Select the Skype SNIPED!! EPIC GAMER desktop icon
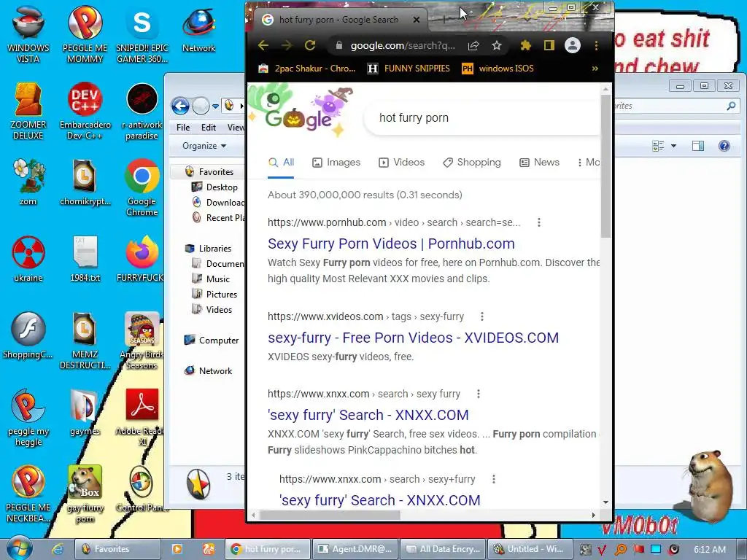 142,34
